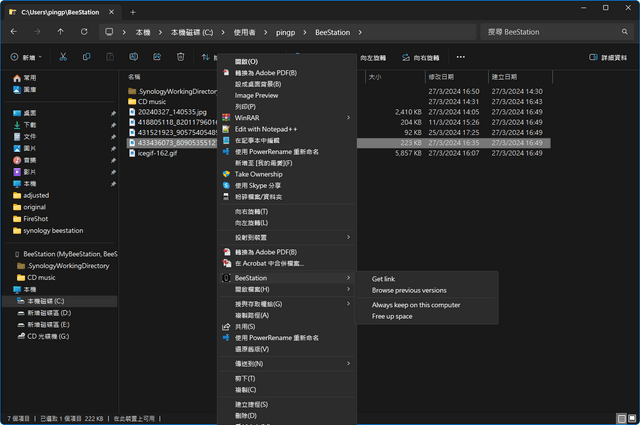This screenshot has width=640, height=425.
Task: Click the Delete trash icon in toolbar
Action: (x=180, y=57)
